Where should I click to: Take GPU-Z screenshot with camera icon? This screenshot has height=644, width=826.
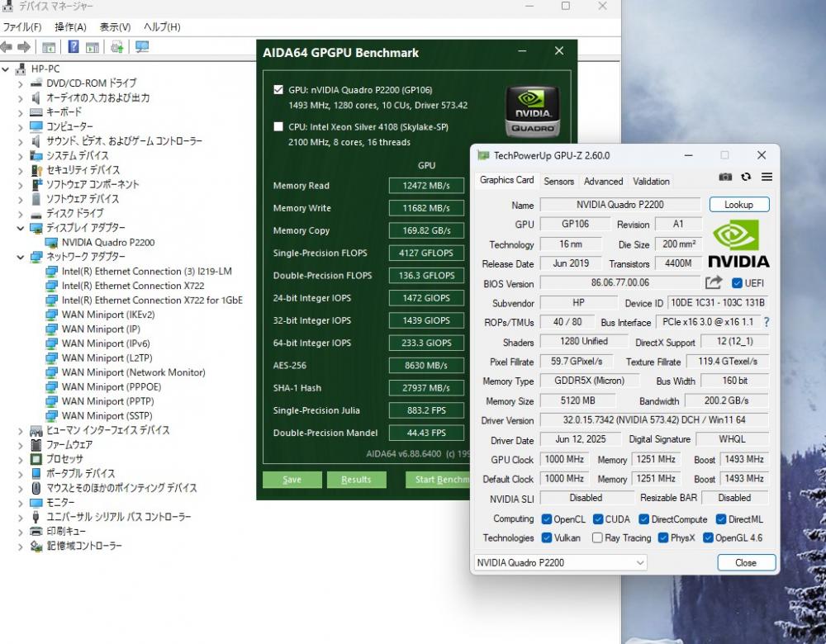click(x=725, y=177)
